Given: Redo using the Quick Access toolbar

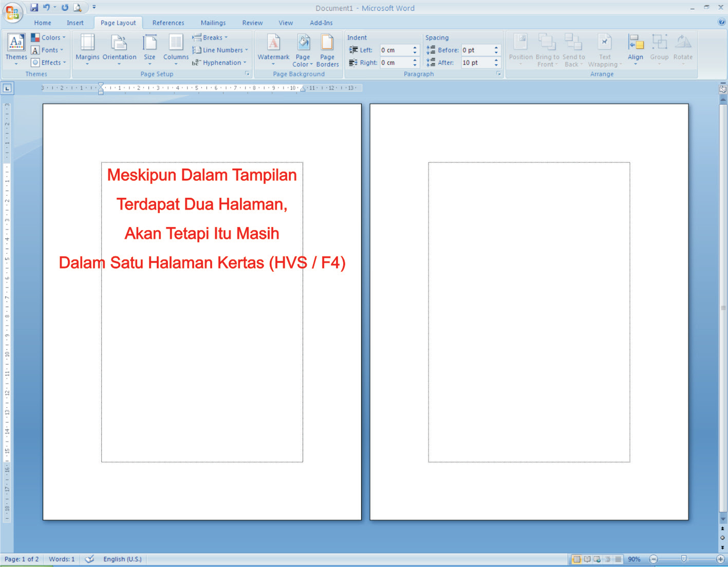Looking at the screenshot, I should click(x=65, y=7).
